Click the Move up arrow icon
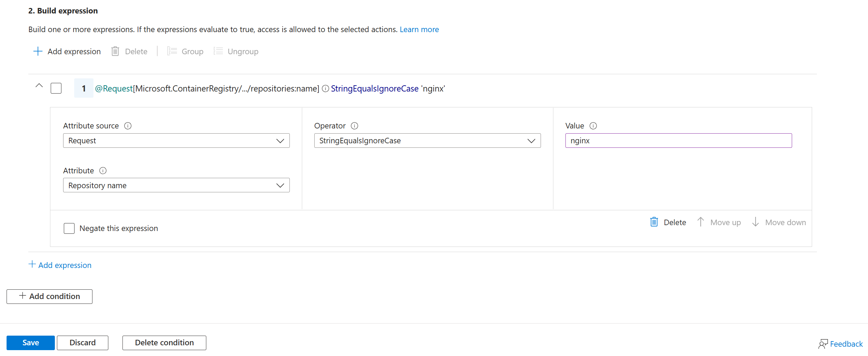 point(701,222)
